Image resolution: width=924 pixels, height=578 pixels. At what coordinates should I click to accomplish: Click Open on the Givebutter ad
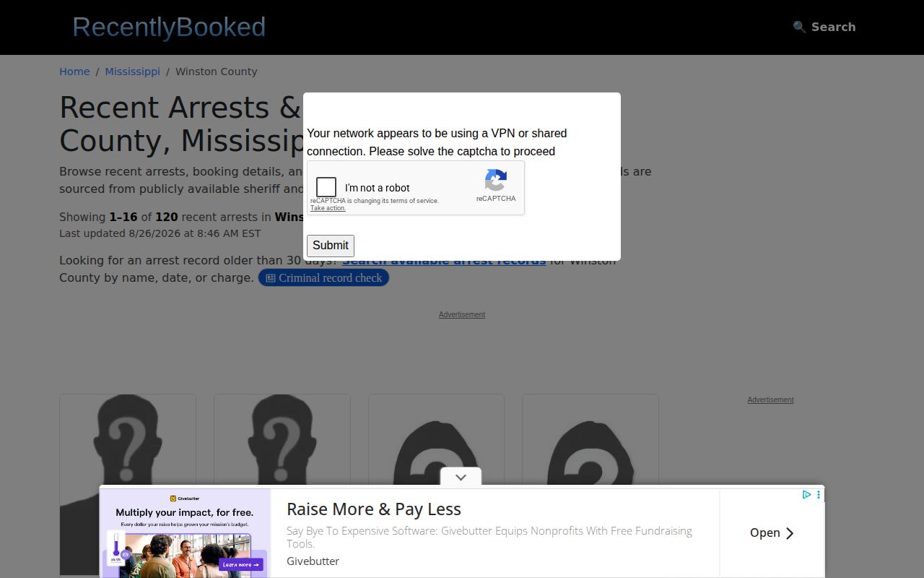coord(772,533)
